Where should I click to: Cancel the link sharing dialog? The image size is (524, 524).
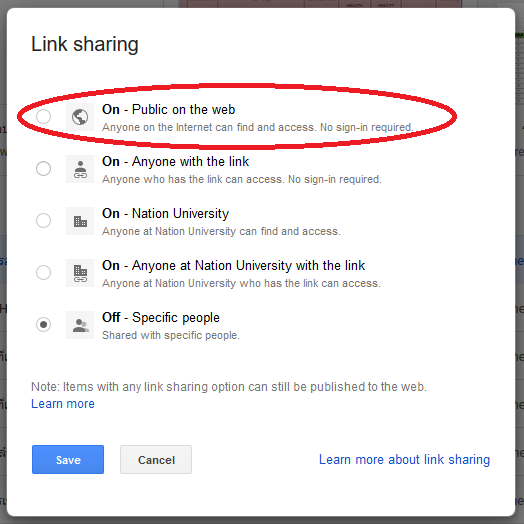tap(156, 460)
